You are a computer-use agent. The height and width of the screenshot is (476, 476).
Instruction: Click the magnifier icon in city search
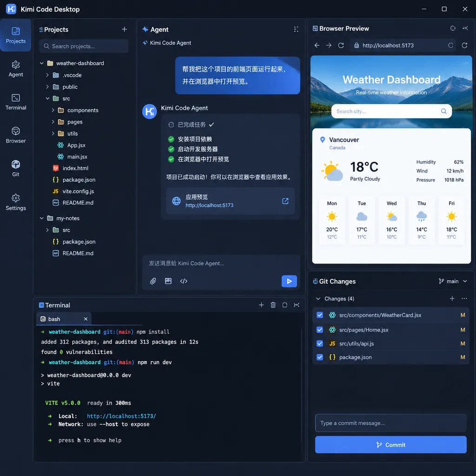tap(444, 111)
